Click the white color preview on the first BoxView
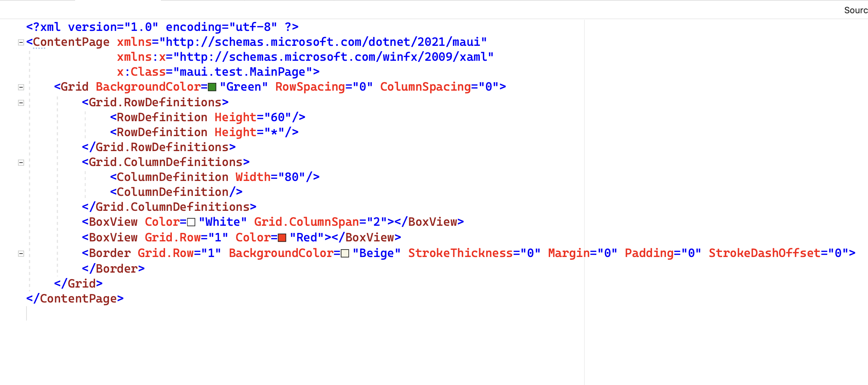 (191, 222)
